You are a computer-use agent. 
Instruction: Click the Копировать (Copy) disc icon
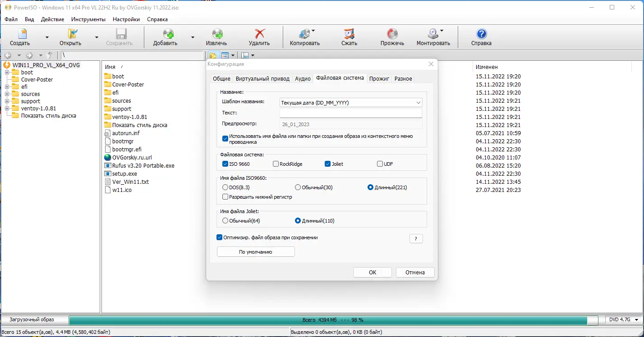(x=304, y=34)
